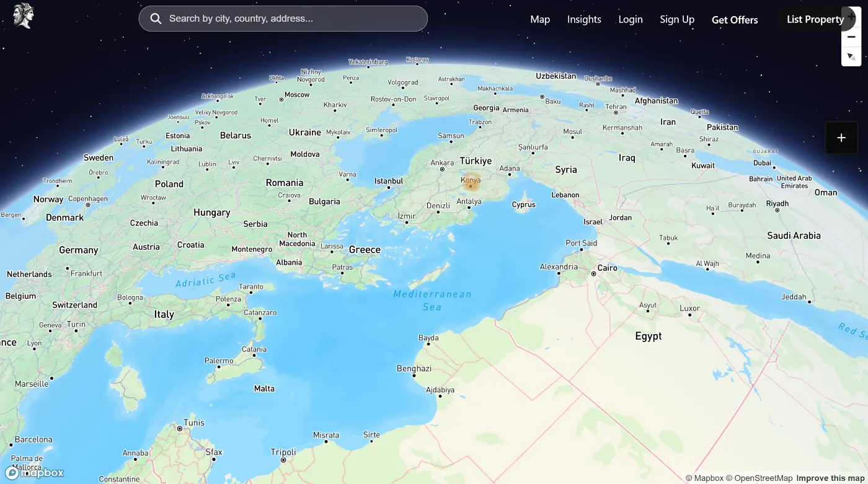Open the Map menu item
Viewport: 868px width, 484px height.
[x=540, y=19]
